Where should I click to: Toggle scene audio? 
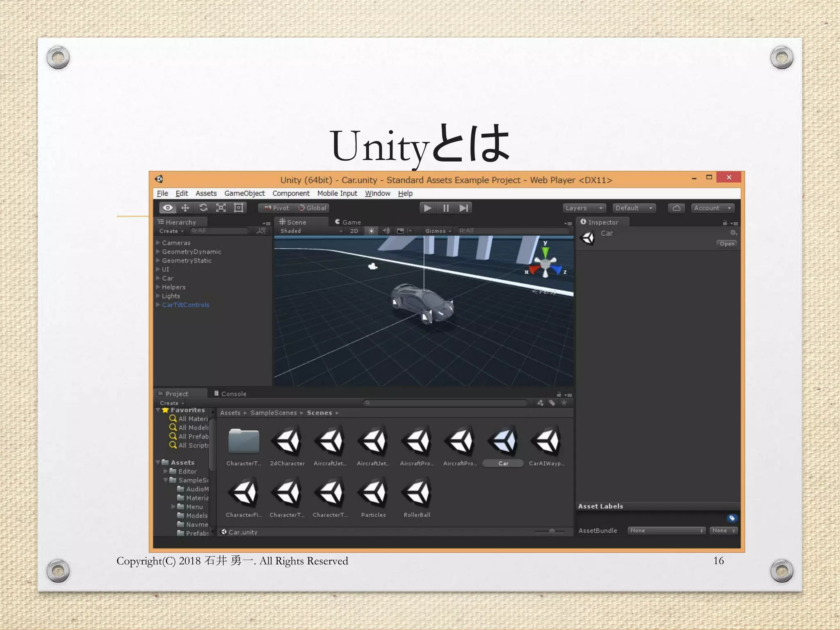tap(386, 231)
